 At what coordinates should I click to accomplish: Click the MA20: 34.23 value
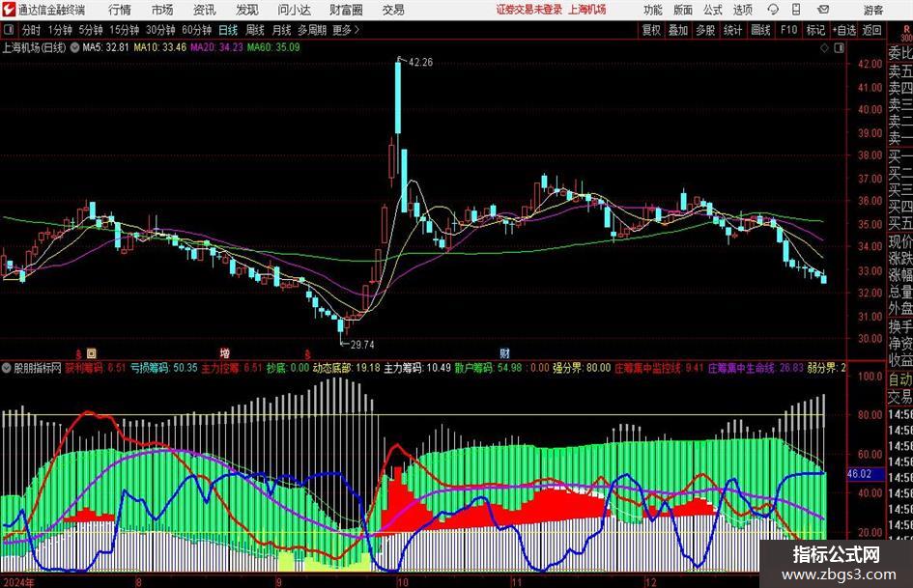pyautogui.click(x=216, y=47)
